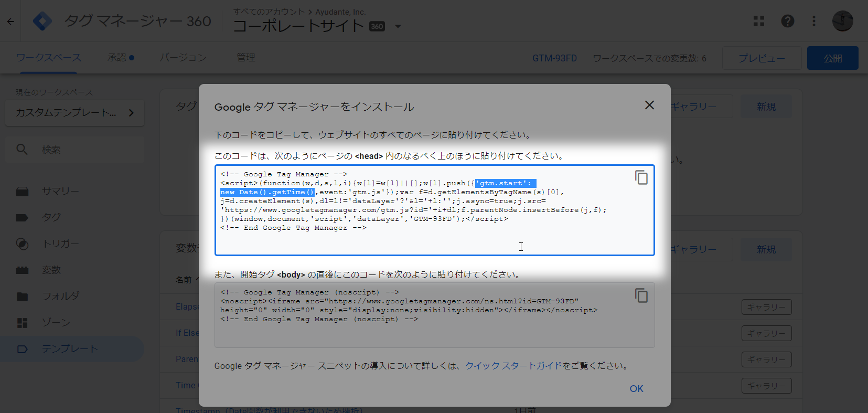This screenshot has height=413, width=868.
Task: Click ギャラリー button in the If Else row
Action: coord(766,333)
